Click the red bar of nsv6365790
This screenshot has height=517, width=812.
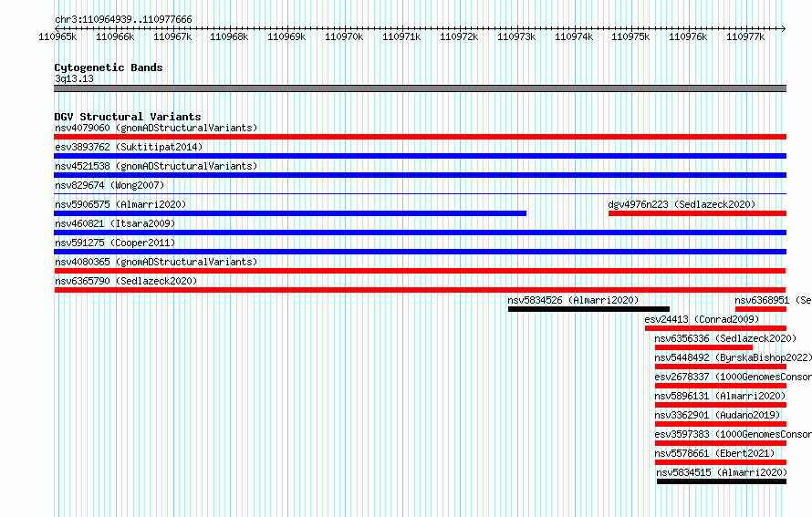[420, 290]
